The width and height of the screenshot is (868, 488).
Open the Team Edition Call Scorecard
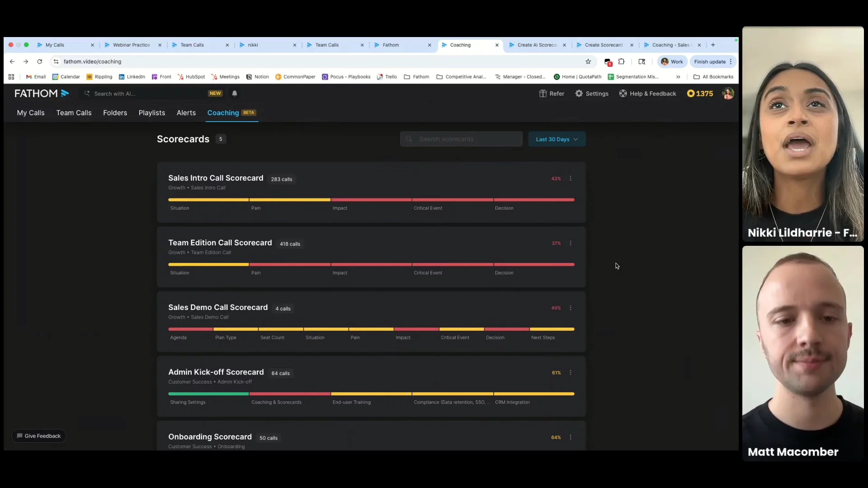tap(220, 243)
